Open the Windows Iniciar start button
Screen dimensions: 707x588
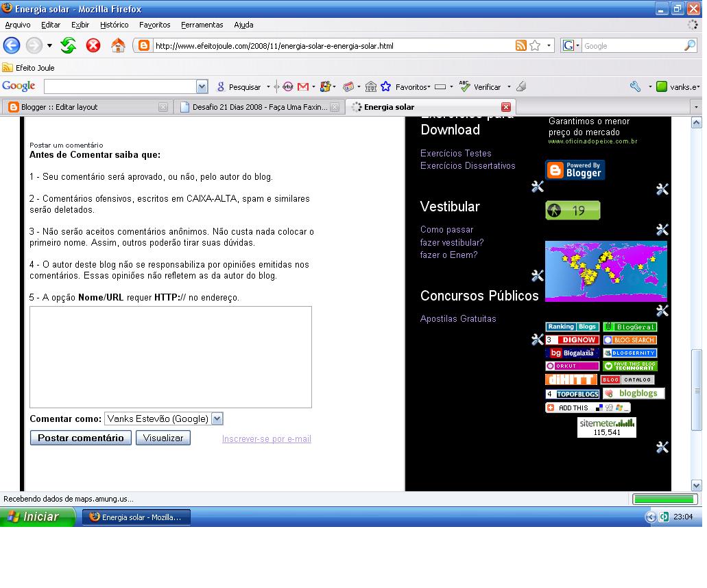(x=38, y=517)
